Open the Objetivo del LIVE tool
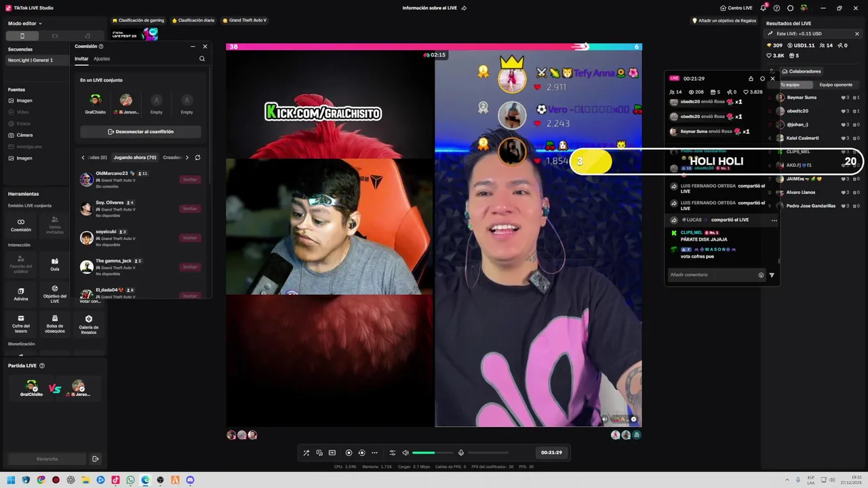Screen dimensions: 868x488 (x=55, y=294)
